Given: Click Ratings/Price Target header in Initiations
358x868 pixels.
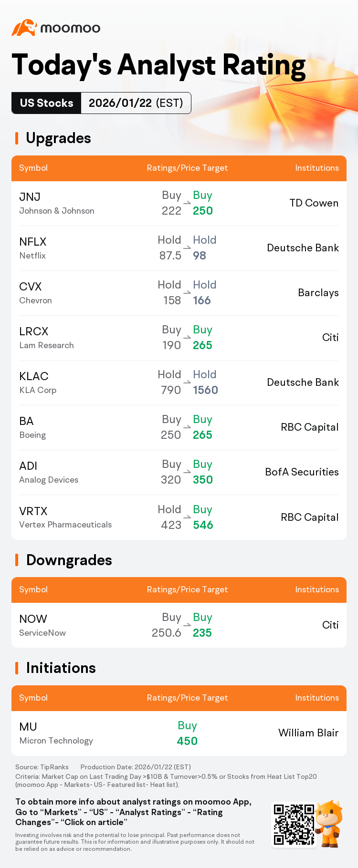Looking at the screenshot, I should click(187, 698).
